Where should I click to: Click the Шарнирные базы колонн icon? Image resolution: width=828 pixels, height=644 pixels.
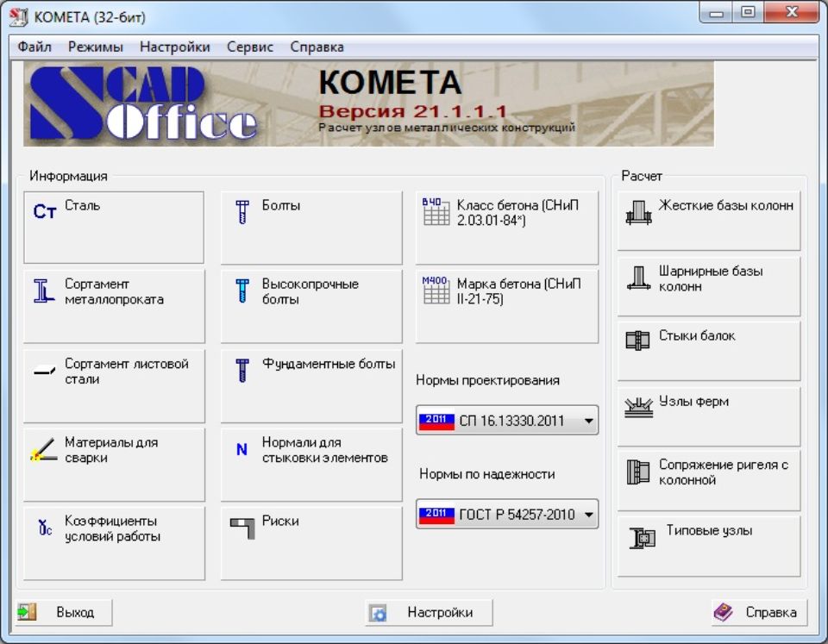[638, 278]
